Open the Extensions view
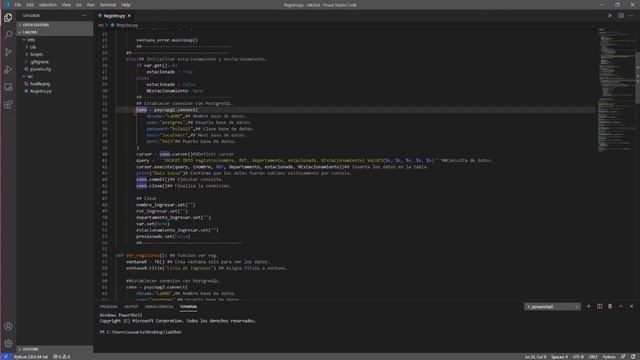This screenshot has width=640, height=360. (8, 104)
